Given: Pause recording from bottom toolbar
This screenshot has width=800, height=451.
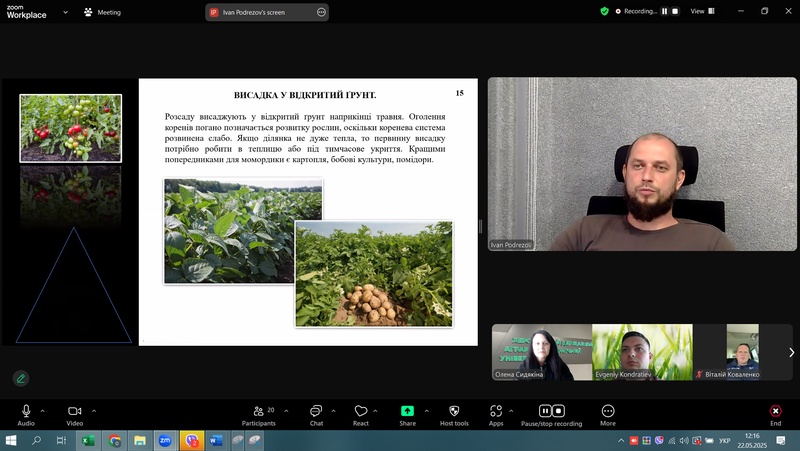Looking at the screenshot, I should [545, 411].
